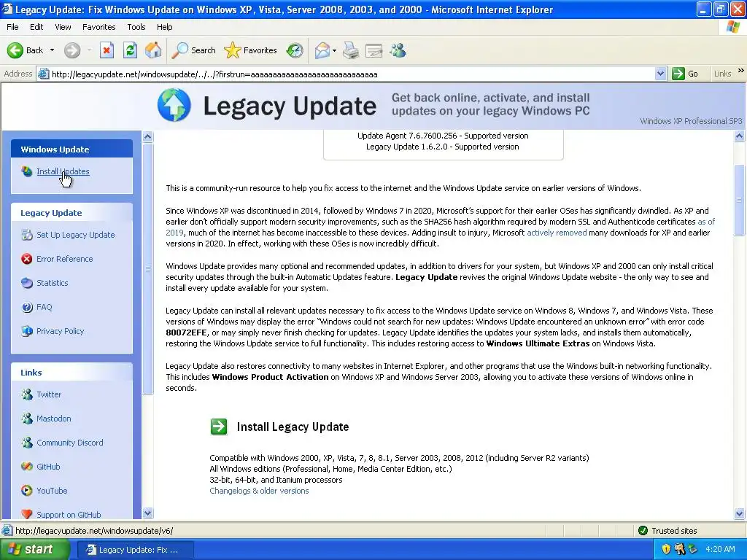Viewport: 747px width, 560px height.
Task: Open the History icon in the toolbar
Action: pyautogui.click(x=295, y=50)
